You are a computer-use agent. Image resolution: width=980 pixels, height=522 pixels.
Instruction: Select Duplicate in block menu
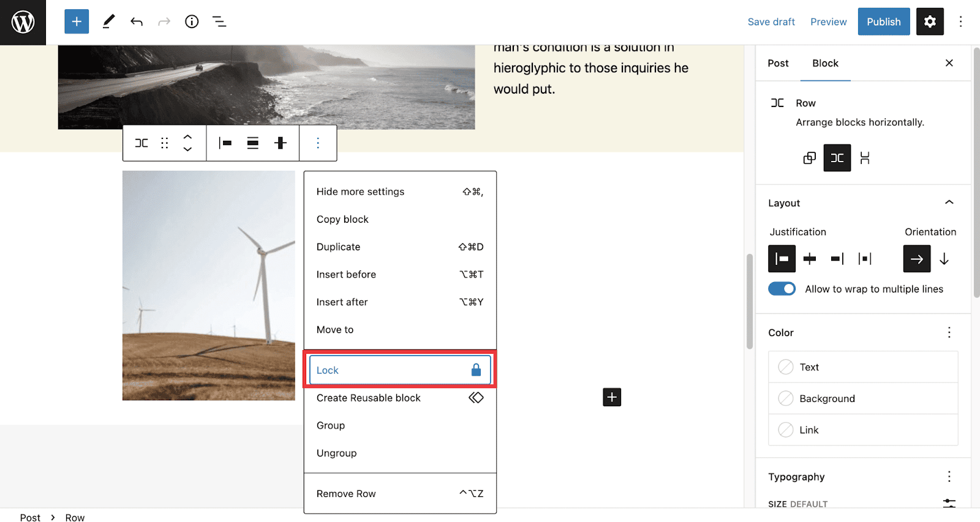(400, 247)
